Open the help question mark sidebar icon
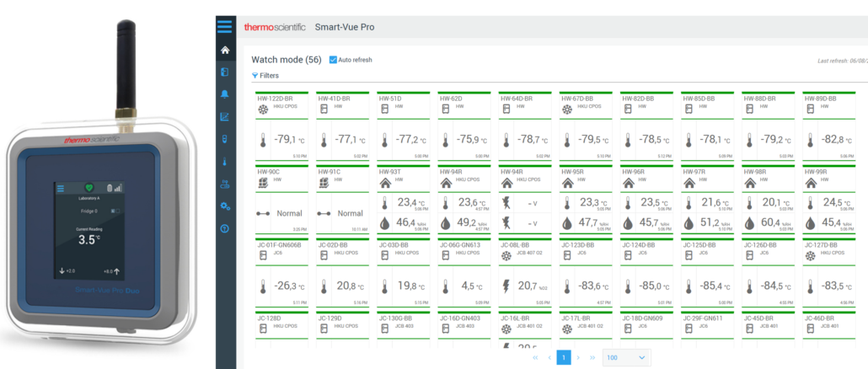 [225, 228]
